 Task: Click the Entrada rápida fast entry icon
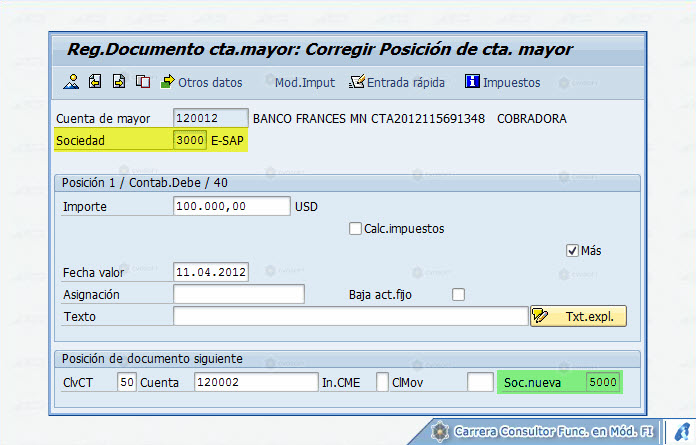(x=357, y=82)
